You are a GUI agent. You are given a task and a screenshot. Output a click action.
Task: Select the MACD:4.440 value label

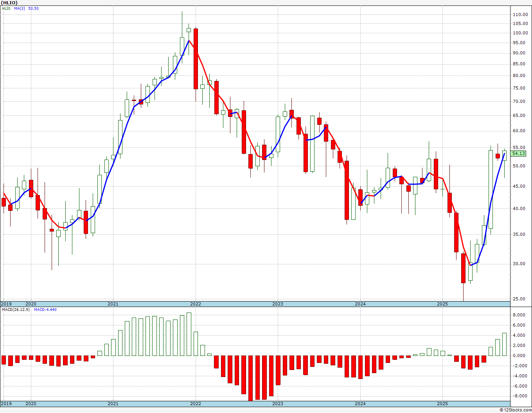click(45, 310)
